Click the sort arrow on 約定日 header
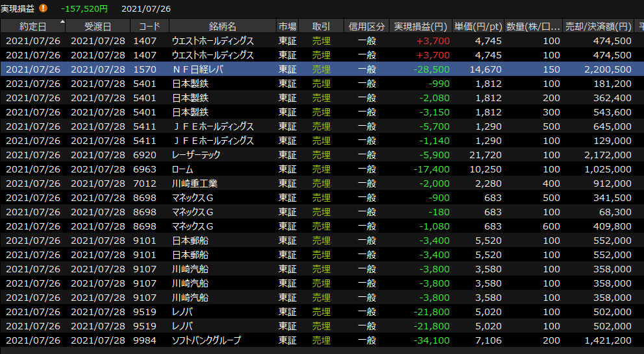The image size is (644, 354). pyautogui.click(x=62, y=22)
